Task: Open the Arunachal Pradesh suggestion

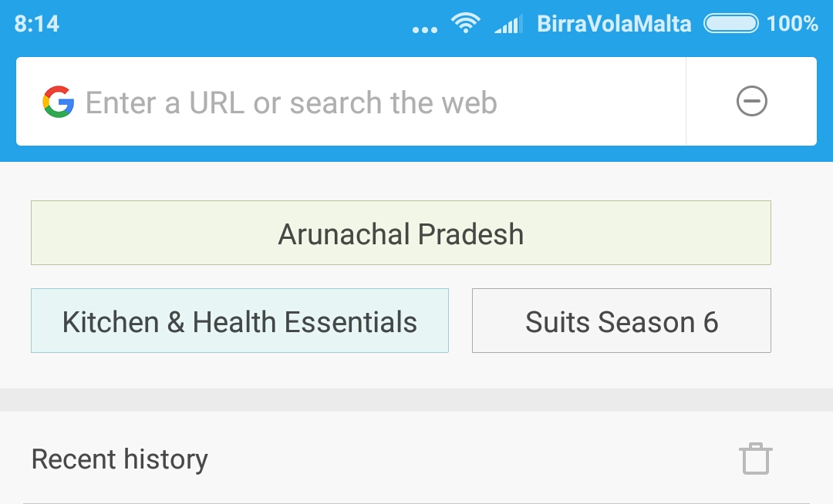Action: (x=401, y=233)
